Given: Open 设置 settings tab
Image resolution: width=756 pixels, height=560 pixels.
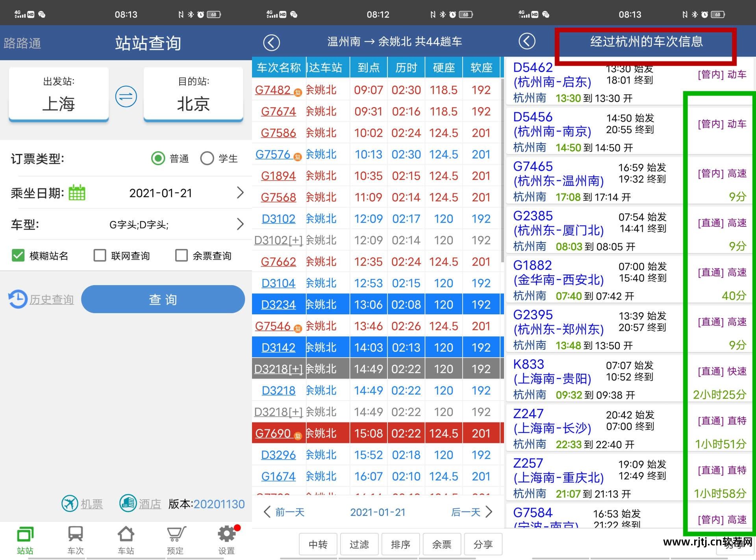Looking at the screenshot, I should (x=227, y=540).
